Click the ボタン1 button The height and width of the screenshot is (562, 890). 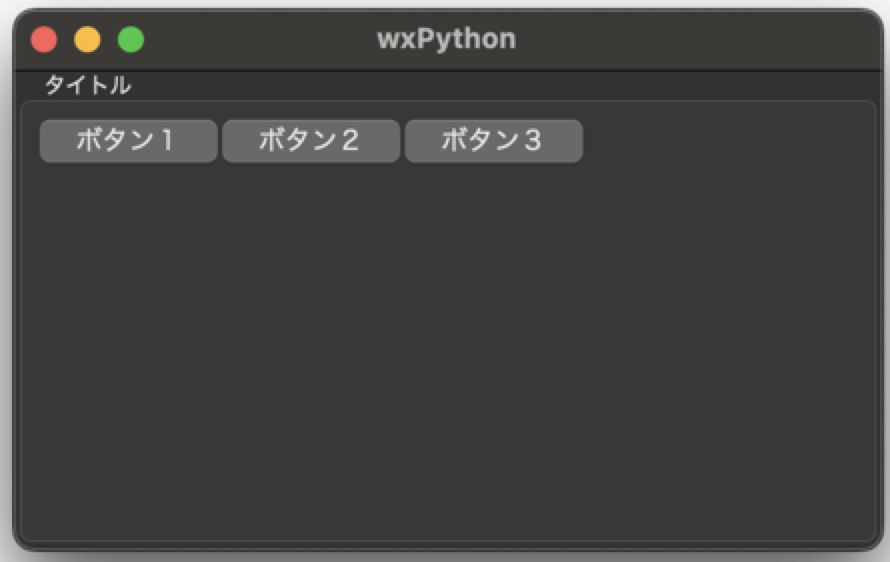click(128, 141)
